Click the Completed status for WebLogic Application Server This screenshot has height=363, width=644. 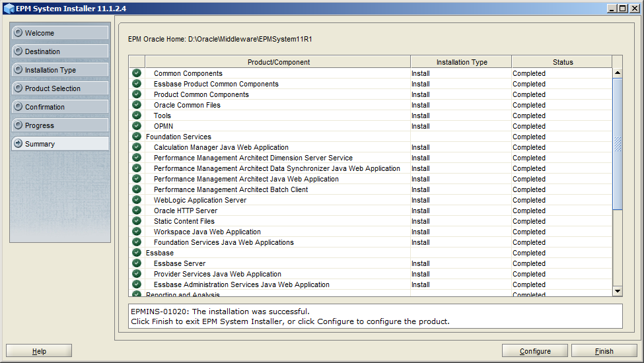tap(528, 200)
